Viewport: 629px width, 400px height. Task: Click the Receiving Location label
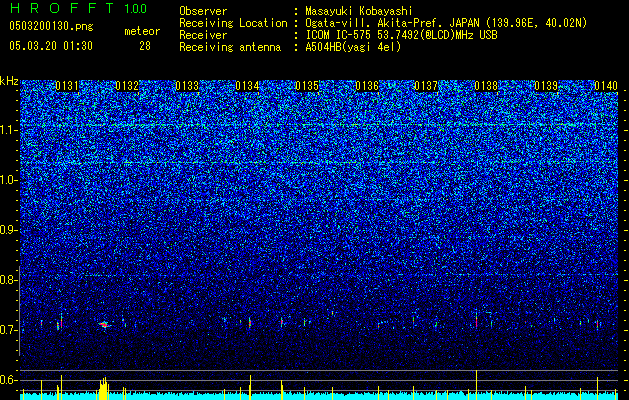pos(233,23)
